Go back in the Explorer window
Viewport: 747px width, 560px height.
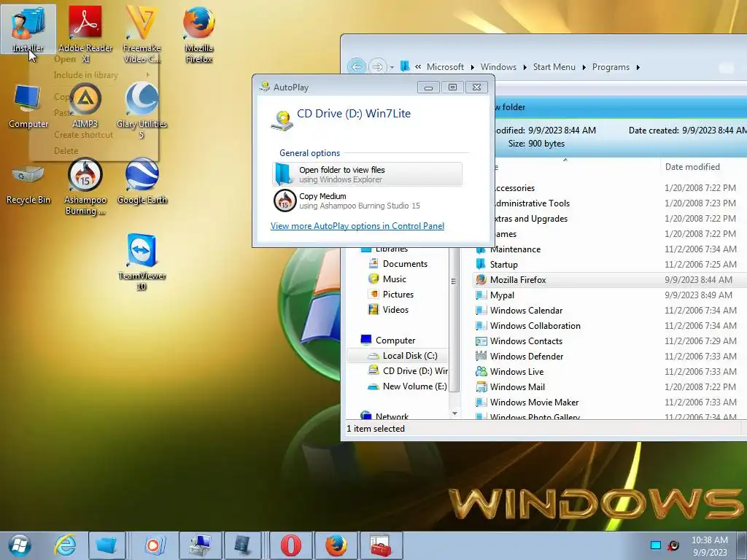point(356,66)
